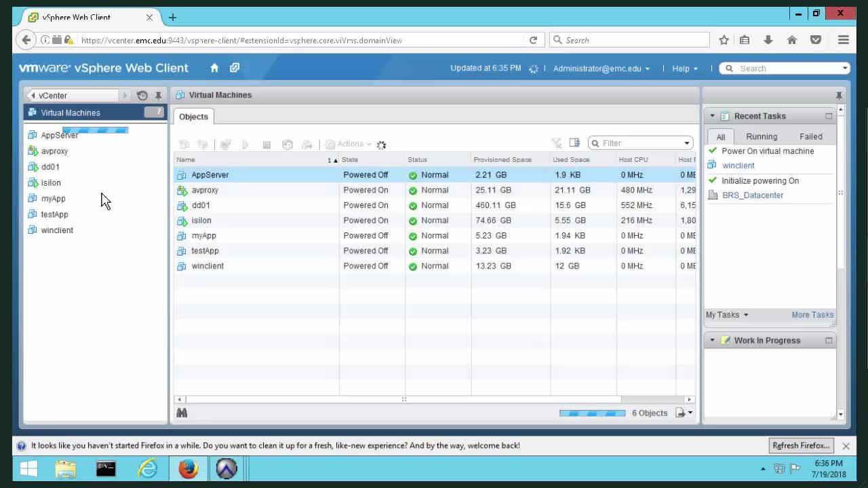Open the More Tasks link
868x488 pixels.
tap(812, 314)
